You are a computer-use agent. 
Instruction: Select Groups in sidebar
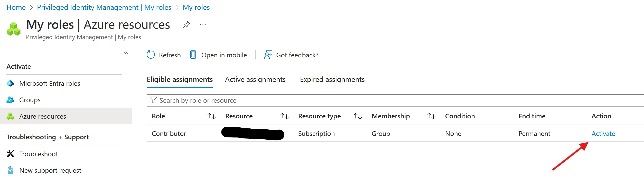pyautogui.click(x=30, y=100)
